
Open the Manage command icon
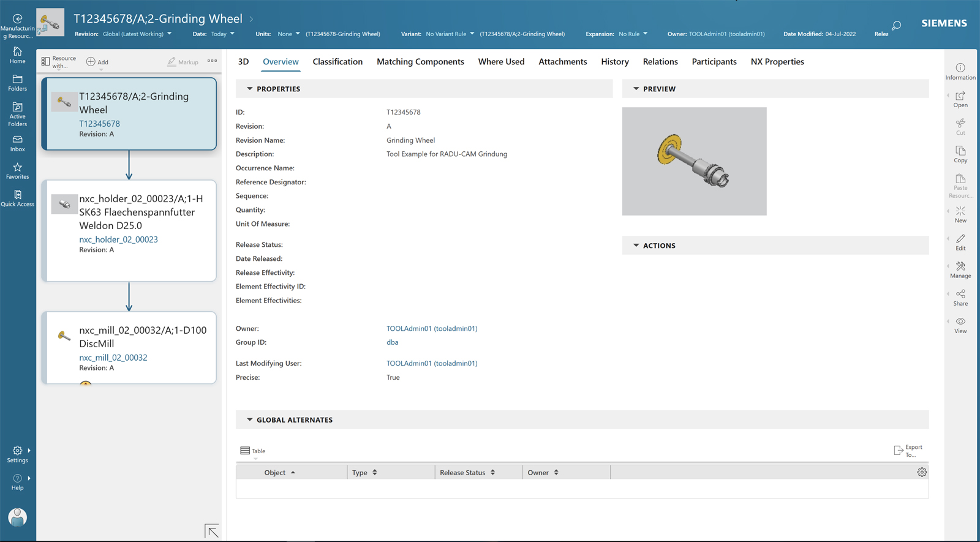[x=960, y=269]
